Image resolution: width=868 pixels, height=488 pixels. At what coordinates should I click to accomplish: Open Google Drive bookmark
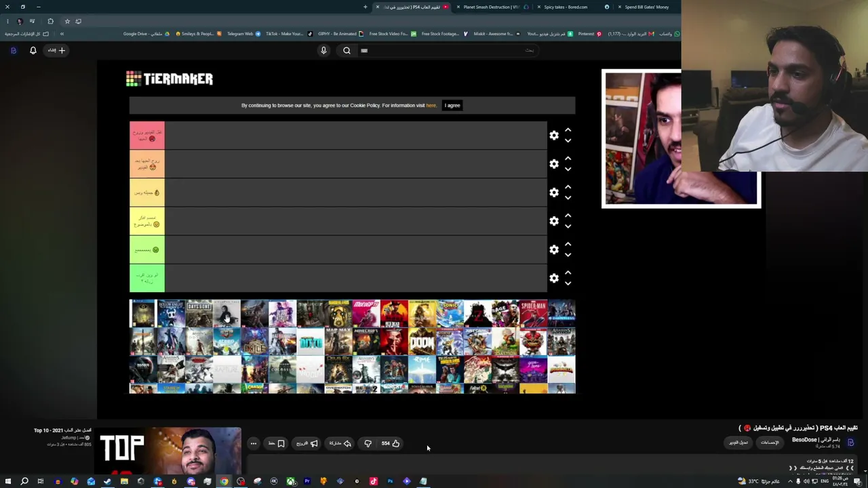[x=145, y=34]
